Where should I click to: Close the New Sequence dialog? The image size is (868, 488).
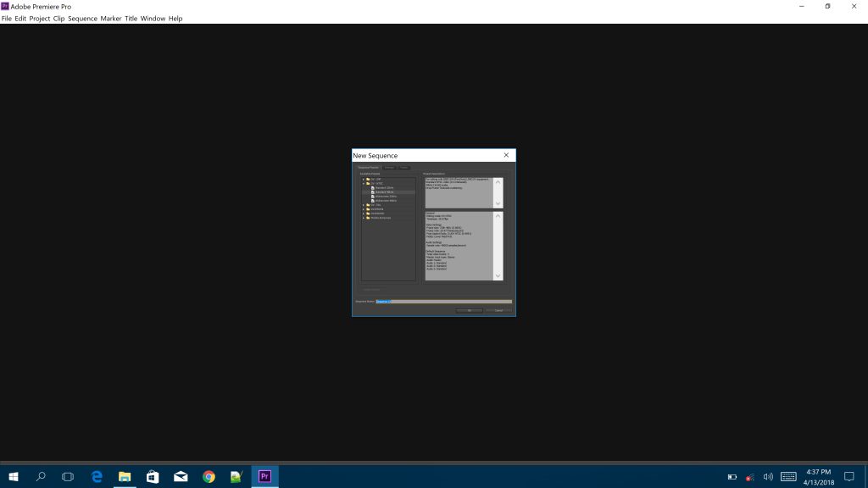click(x=506, y=156)
